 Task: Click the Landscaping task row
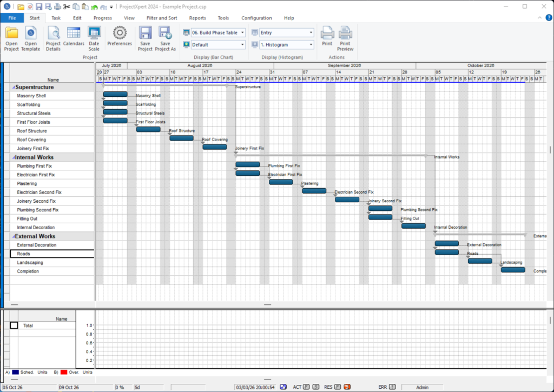coord(52,262)
